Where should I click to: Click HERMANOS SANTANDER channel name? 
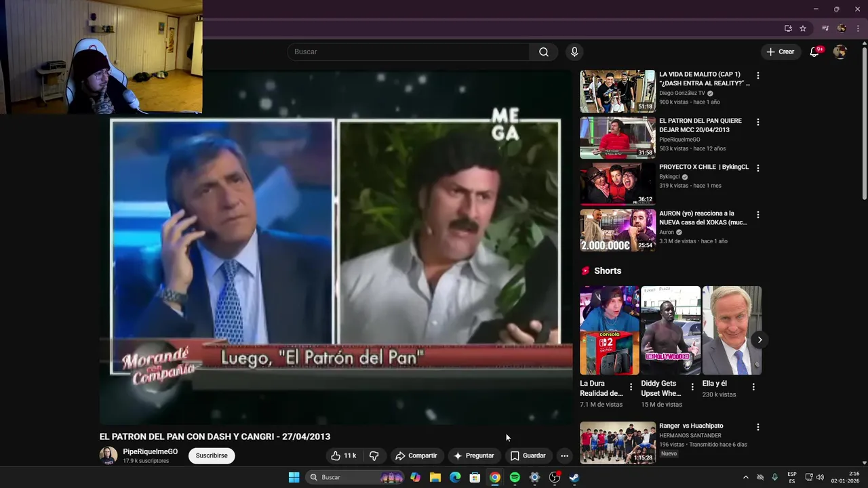pyautogui.click(x=690, y=436)
